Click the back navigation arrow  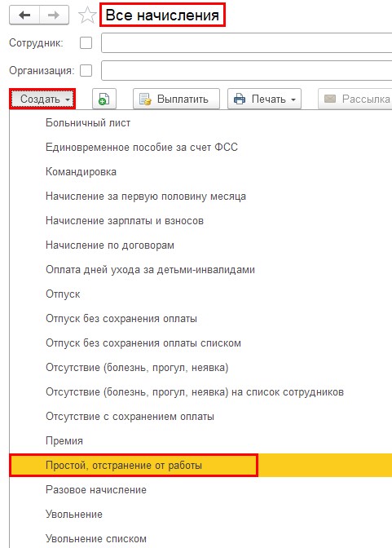(x=24, y=15)
